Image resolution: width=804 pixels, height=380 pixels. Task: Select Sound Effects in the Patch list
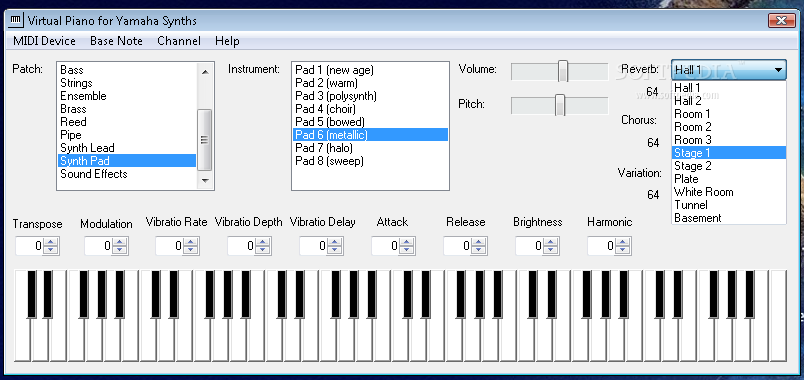(127, 174)
